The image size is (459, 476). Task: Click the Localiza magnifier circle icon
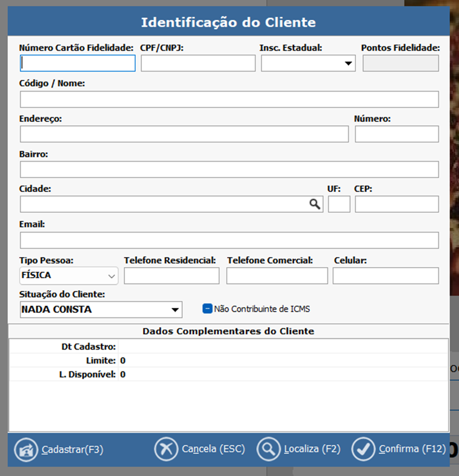coord(268,449)
